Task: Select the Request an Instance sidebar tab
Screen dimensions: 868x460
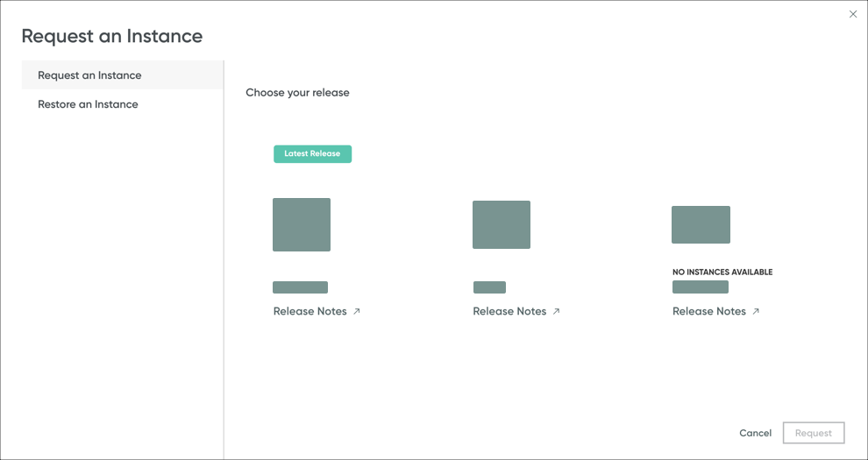Action: click(x=89, y=75)
